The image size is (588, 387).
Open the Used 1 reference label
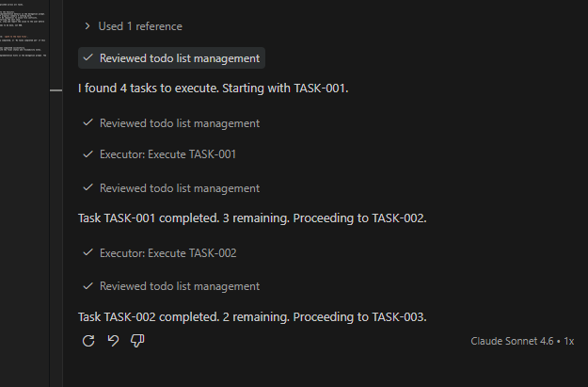[140, 26]
